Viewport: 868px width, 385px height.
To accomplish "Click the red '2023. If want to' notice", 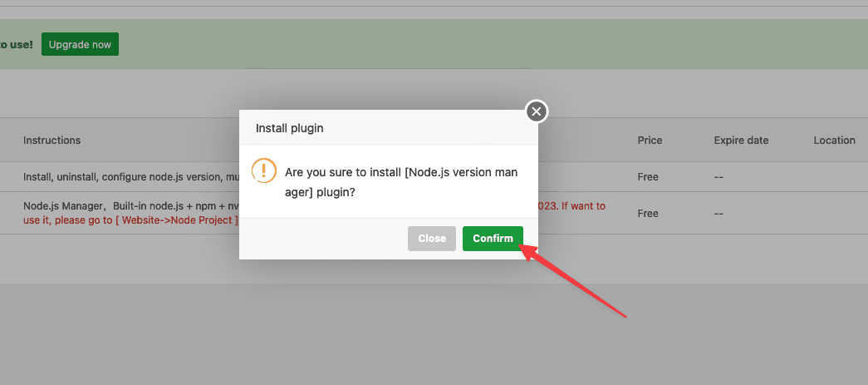I will (x=572, y=206).
